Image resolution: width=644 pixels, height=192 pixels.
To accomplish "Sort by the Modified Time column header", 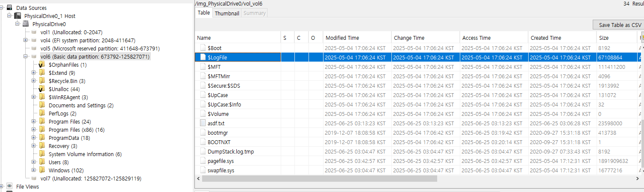I will pyautogui.click(x=357, y=38).
